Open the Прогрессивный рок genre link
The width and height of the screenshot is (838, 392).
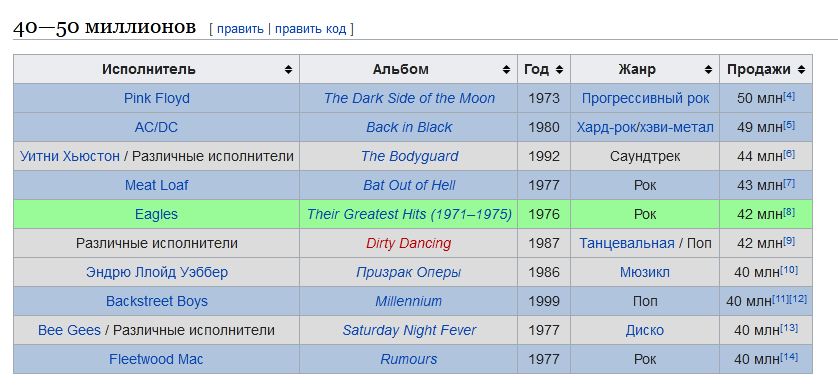pyautogui.click(x=646, y=98)
